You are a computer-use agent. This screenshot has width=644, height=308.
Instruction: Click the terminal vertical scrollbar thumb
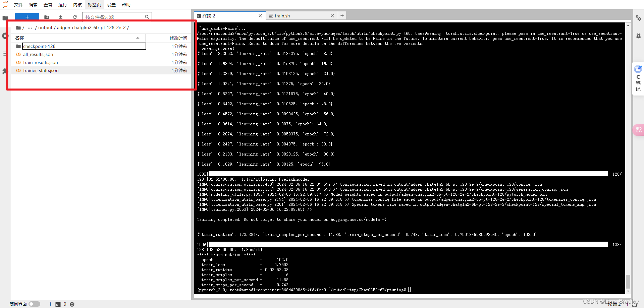(x=628, y=282)
